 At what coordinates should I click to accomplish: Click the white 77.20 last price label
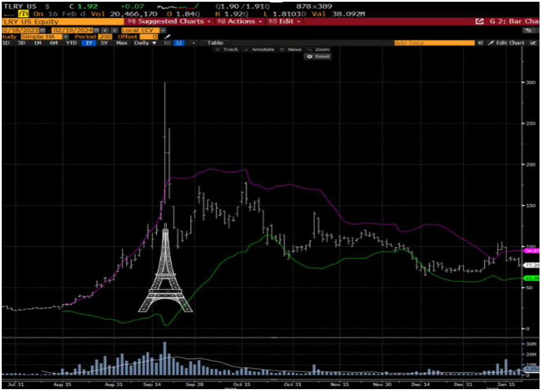click(x=531, y=265)
